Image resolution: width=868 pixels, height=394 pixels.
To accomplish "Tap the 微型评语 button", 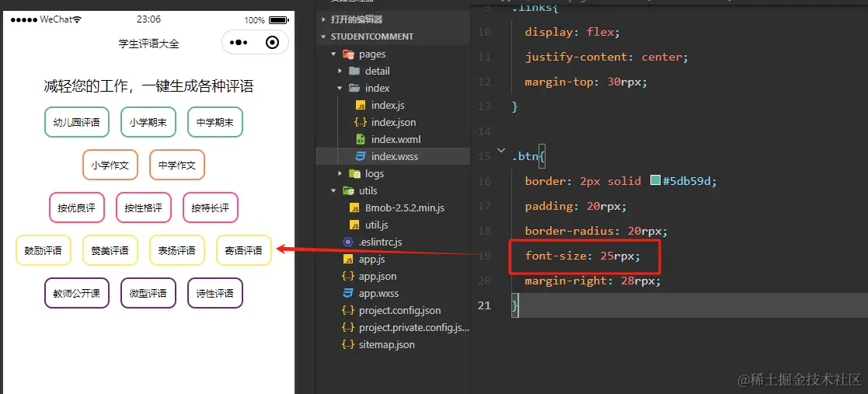I will (148, 293).
